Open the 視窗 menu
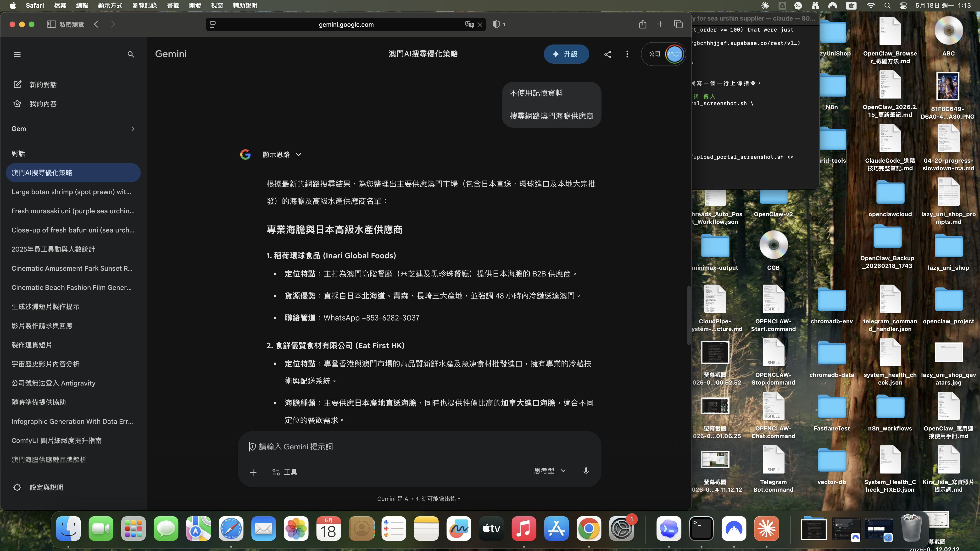The height and width of the screenshot is (551, 980). tap(217, 5)
